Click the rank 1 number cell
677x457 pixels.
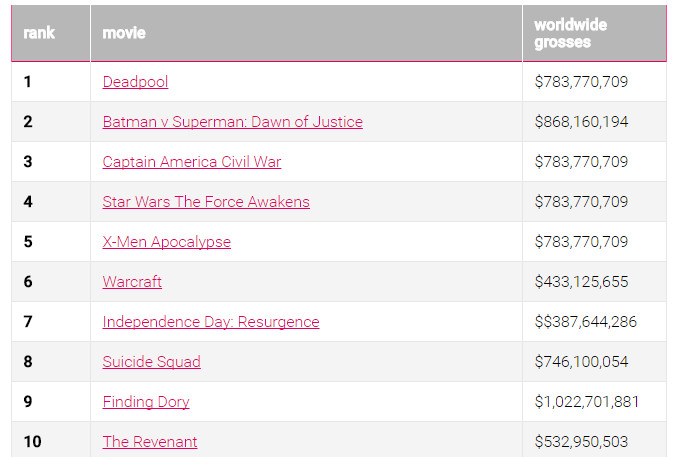[28, 82]
